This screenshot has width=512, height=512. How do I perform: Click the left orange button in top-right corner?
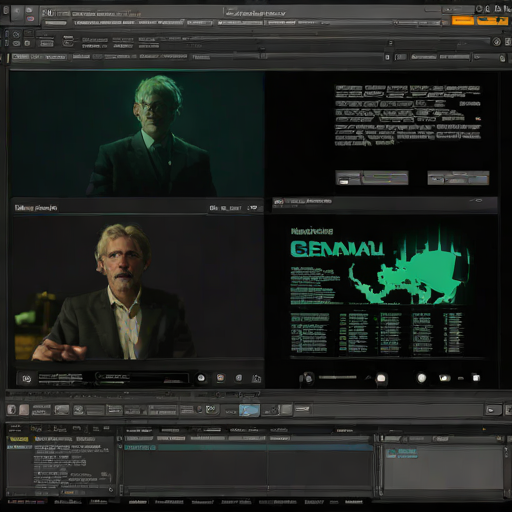click(463, 20)
